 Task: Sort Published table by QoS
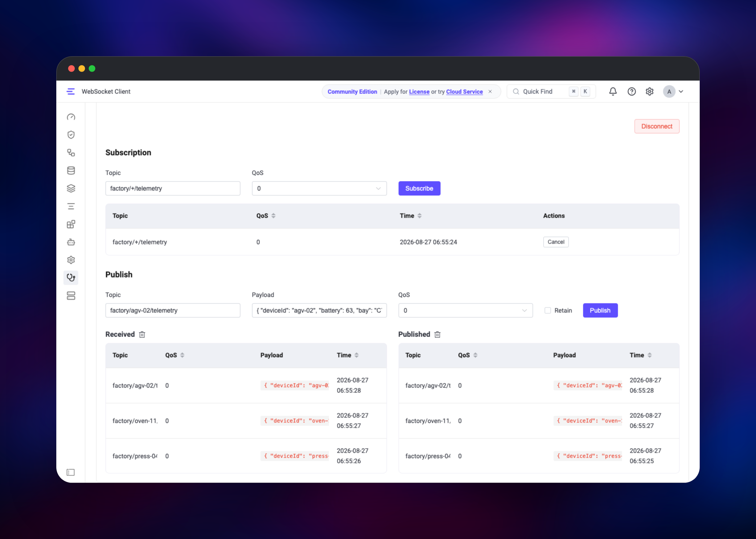[x=475, y=355]
